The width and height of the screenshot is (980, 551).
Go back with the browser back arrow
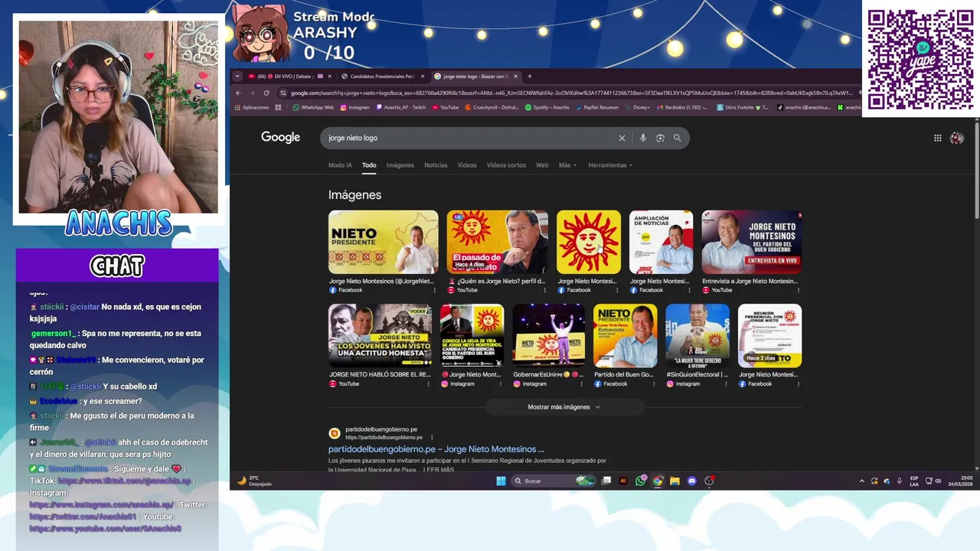click(x=238, y=93)
